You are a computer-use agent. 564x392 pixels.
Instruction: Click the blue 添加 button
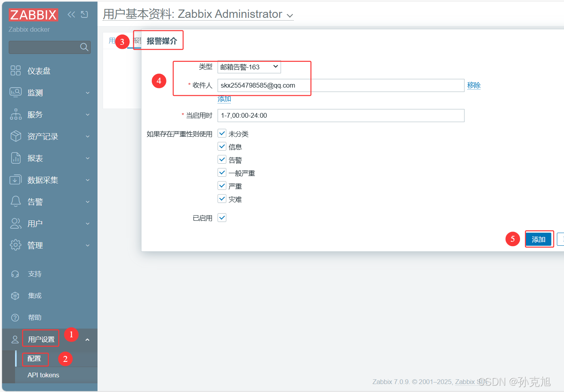tap(539, 239)
